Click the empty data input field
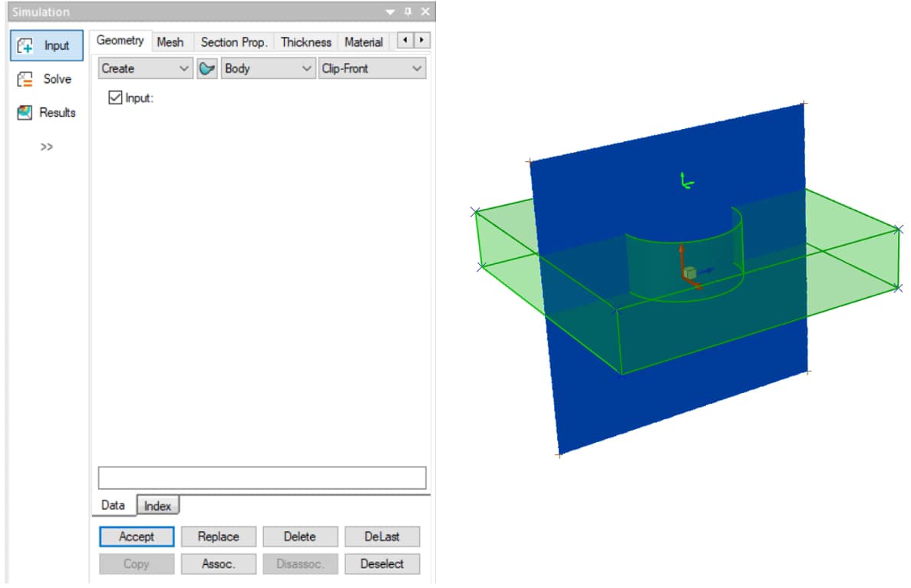The width and height of the screenshot is (911, 588). pyautogui.click(x=262, y=477)
